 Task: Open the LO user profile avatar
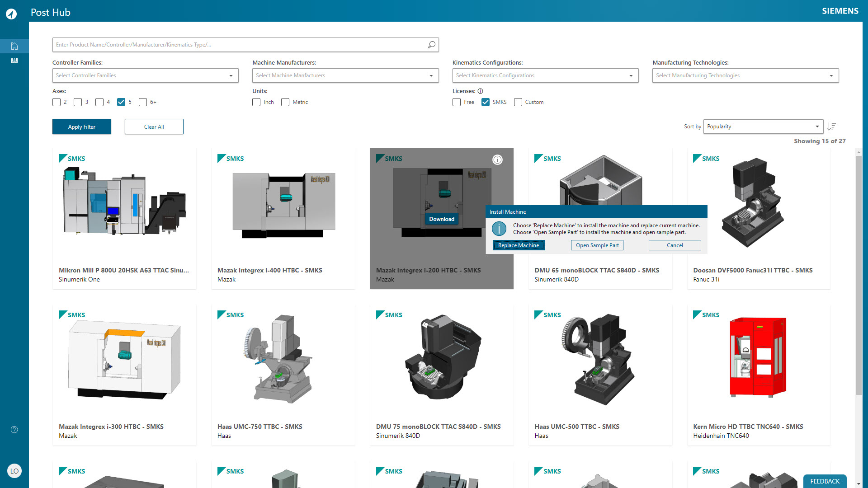[x=14, y=471]
